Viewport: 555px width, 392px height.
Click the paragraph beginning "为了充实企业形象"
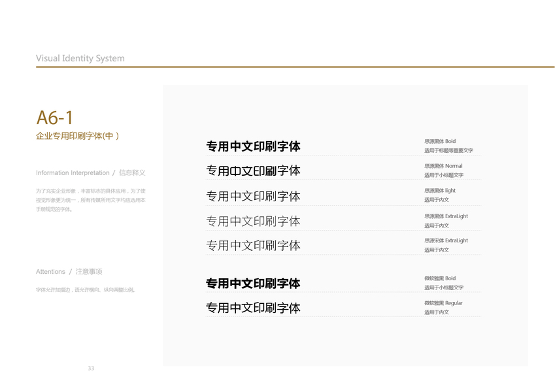click(91, 200)
